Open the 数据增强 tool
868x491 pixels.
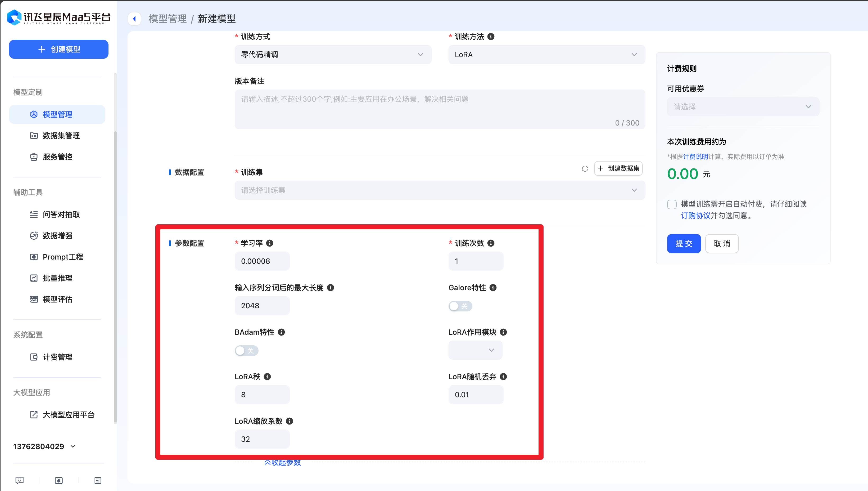(x=58, y=236)
